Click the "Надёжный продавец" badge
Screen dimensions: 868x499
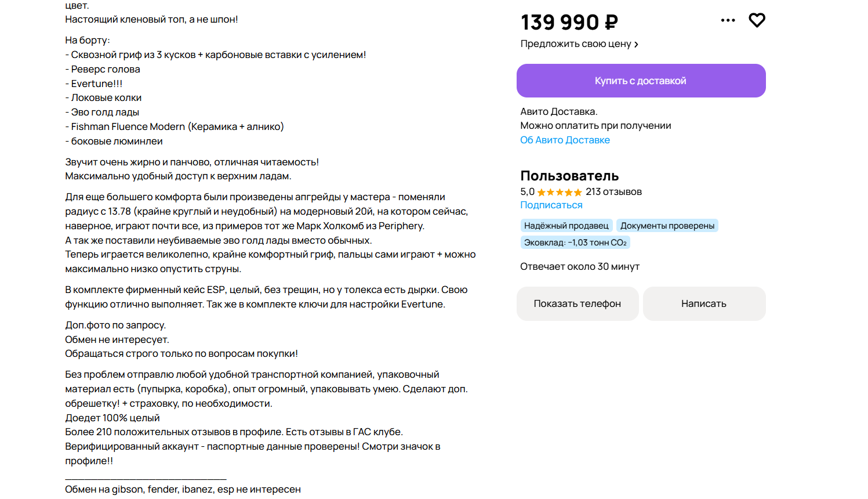[x=566, y=226]
